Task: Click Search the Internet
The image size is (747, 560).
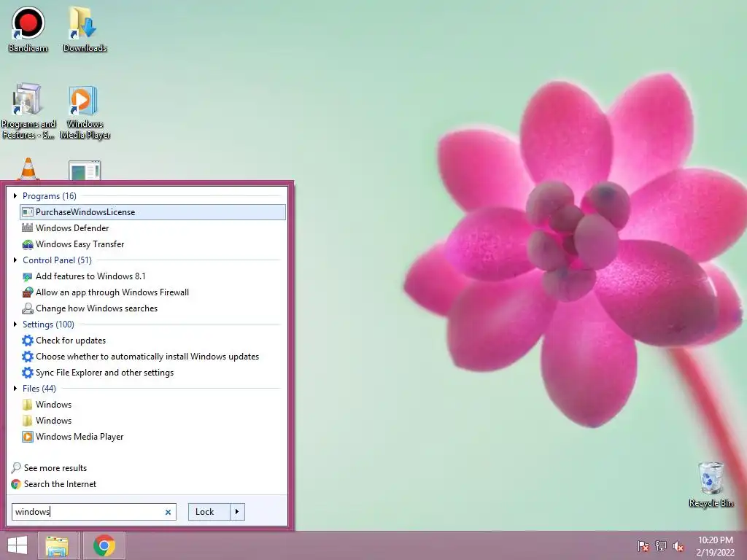Action: point(60,484)
